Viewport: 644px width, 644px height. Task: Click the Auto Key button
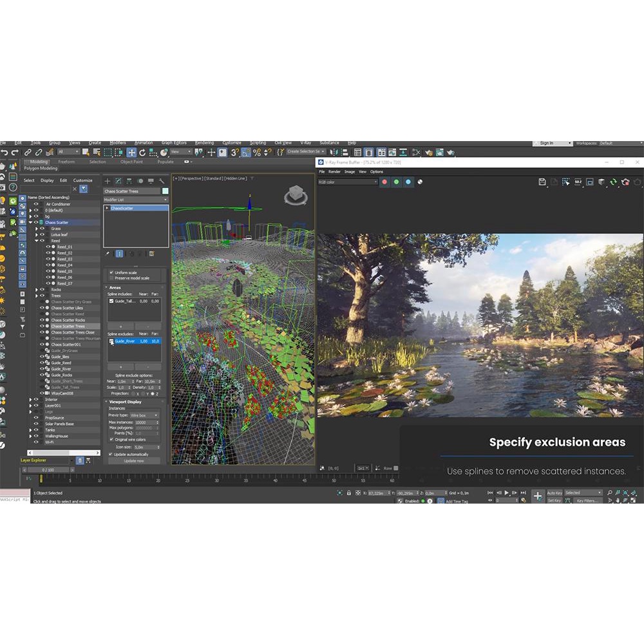click(554, 493)
